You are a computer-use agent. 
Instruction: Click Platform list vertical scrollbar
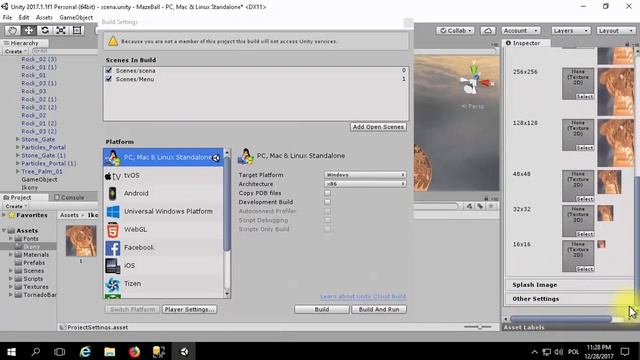(227, 204)
